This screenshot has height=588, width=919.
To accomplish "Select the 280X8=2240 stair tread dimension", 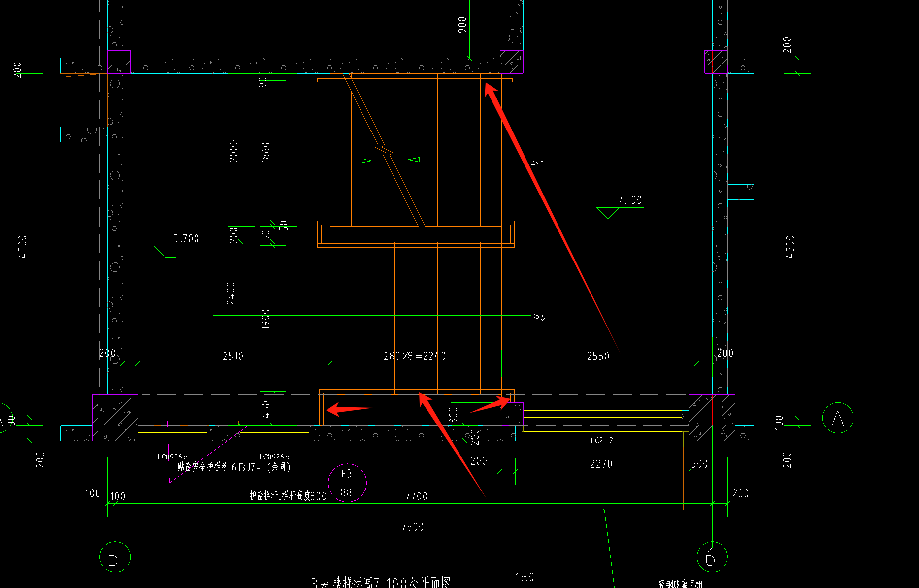I will click(x=415, y=356).
